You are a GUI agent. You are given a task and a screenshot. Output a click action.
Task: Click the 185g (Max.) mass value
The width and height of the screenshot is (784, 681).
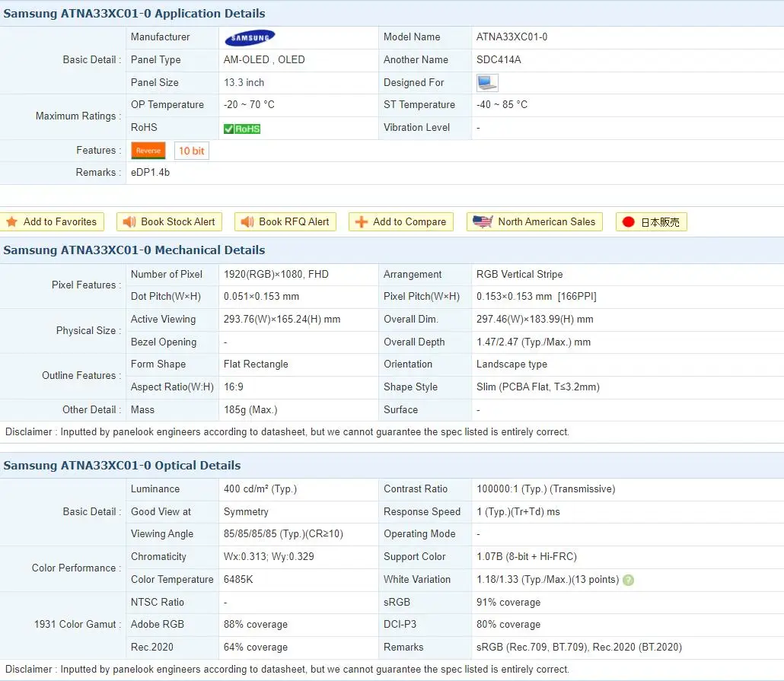point(250,409)
